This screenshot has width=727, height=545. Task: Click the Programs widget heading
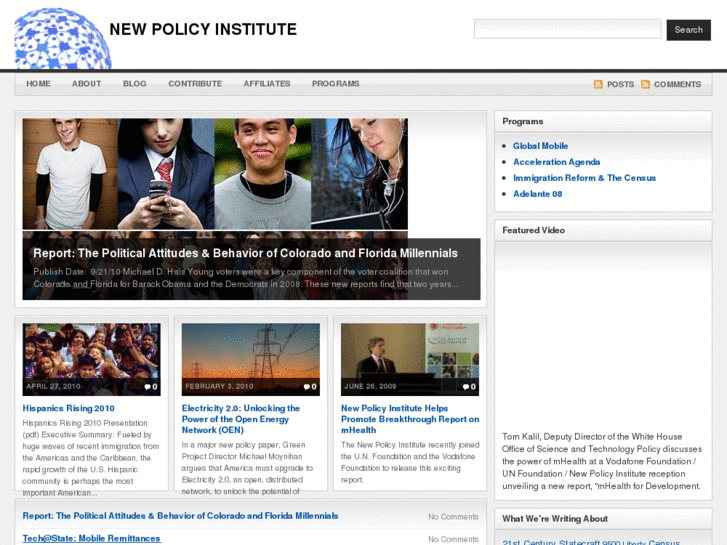click(x=523, y=122)
